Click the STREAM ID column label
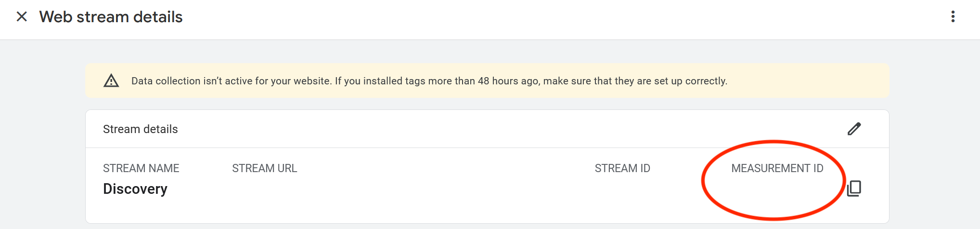This screenshot has width=980, height=229. coord(622,168)
